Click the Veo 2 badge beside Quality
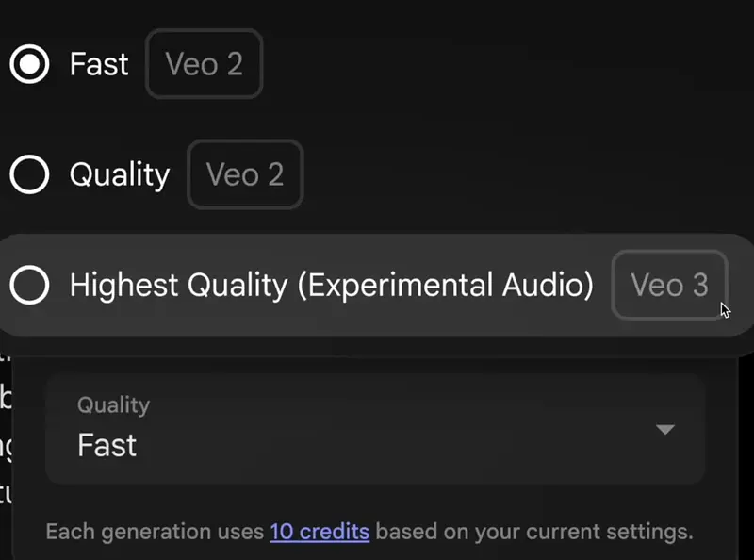The width and height of the screenshot is (754, 560). click(245, 174)
